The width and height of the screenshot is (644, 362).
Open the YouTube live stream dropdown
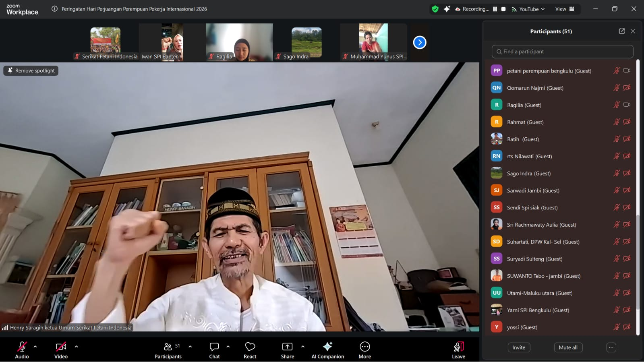(x=528, y=9)
